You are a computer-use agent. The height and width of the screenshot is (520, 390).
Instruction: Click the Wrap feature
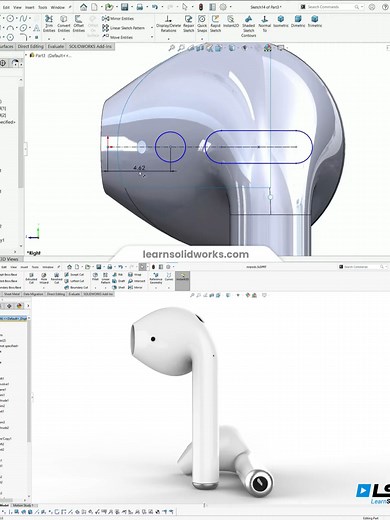coord(135,275)
